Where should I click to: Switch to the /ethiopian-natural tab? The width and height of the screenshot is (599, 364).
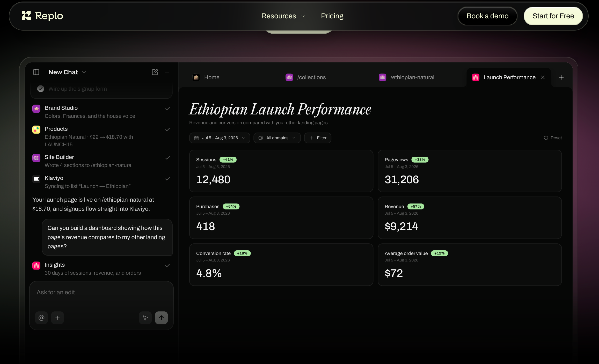click(x=406, y=77)
